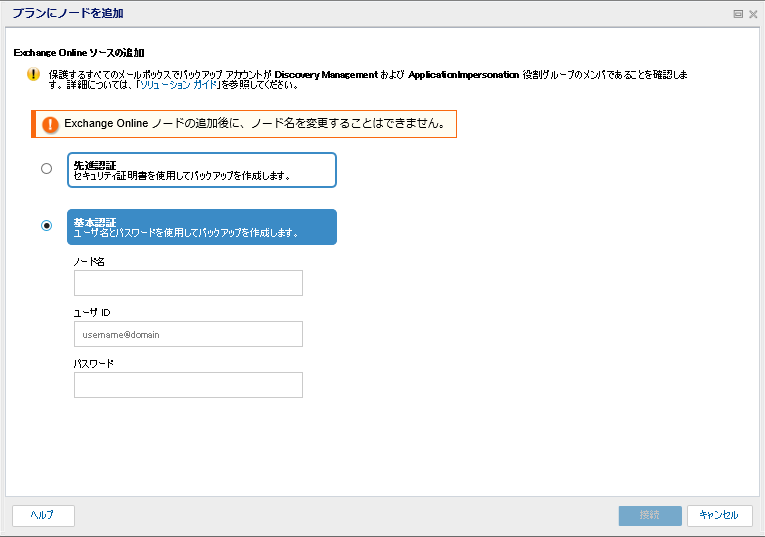Click the 先進認証 option card
765x537 pixels.
[x=202, y=170]
